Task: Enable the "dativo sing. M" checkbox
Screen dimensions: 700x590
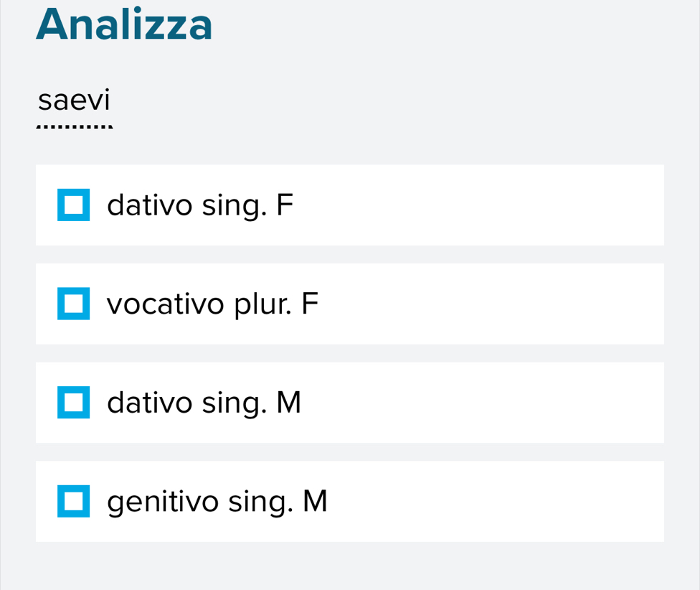Action: coord(74,403)
